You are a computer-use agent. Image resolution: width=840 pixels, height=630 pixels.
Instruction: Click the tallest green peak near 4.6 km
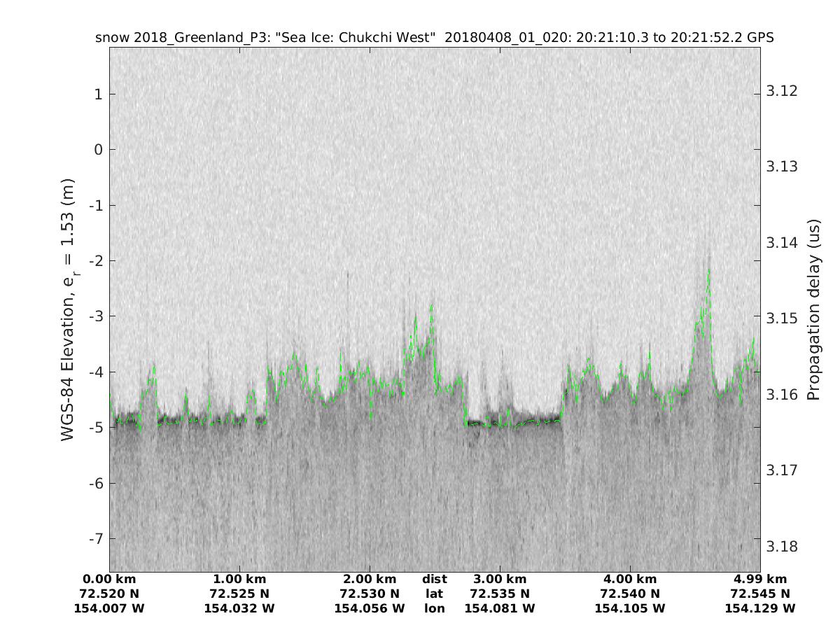point(708,270)
